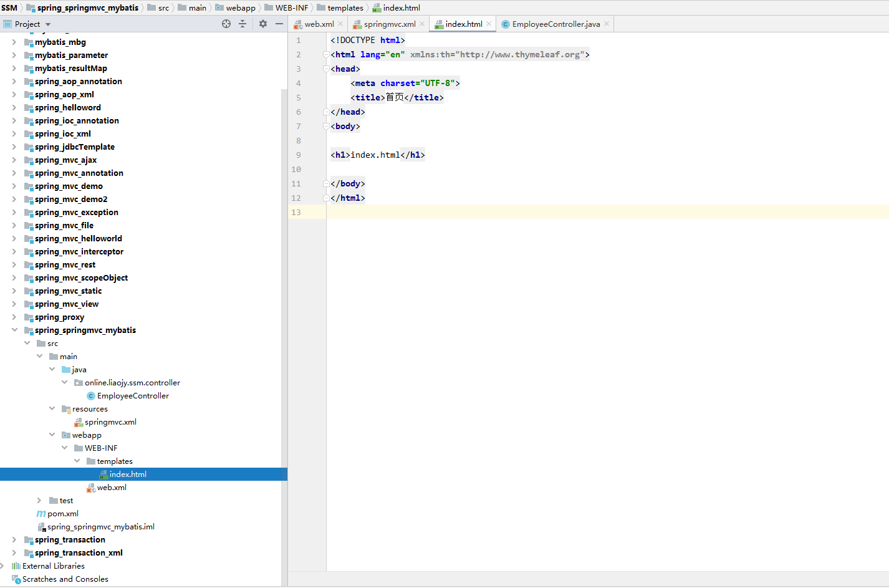This screenshot has width=889, height=588.
Task: Place cursor on empty line 13
Action: click(607, 212)
